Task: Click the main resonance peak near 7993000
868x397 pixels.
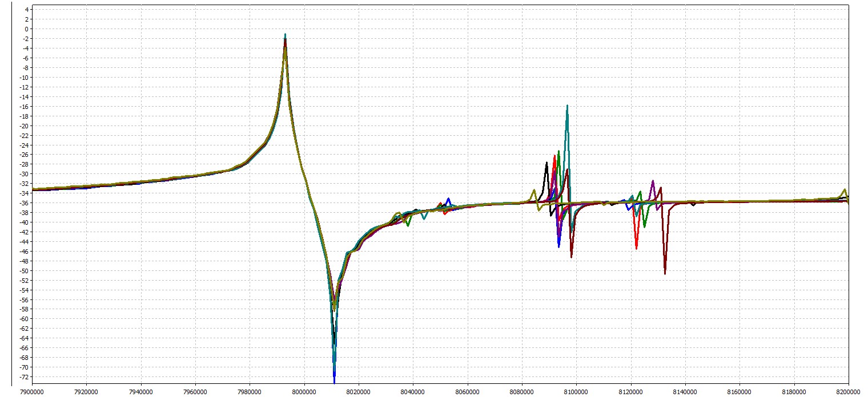Action: click(x=285, y=35)
